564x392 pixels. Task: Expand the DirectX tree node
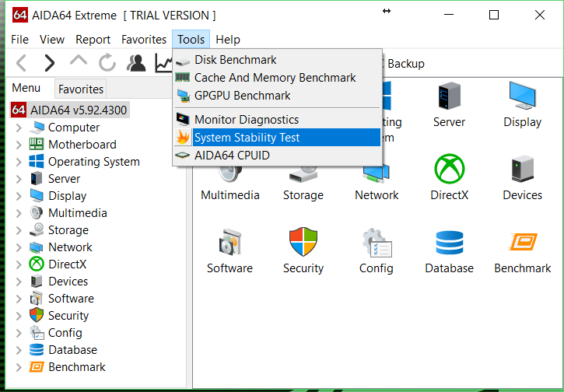19,264
